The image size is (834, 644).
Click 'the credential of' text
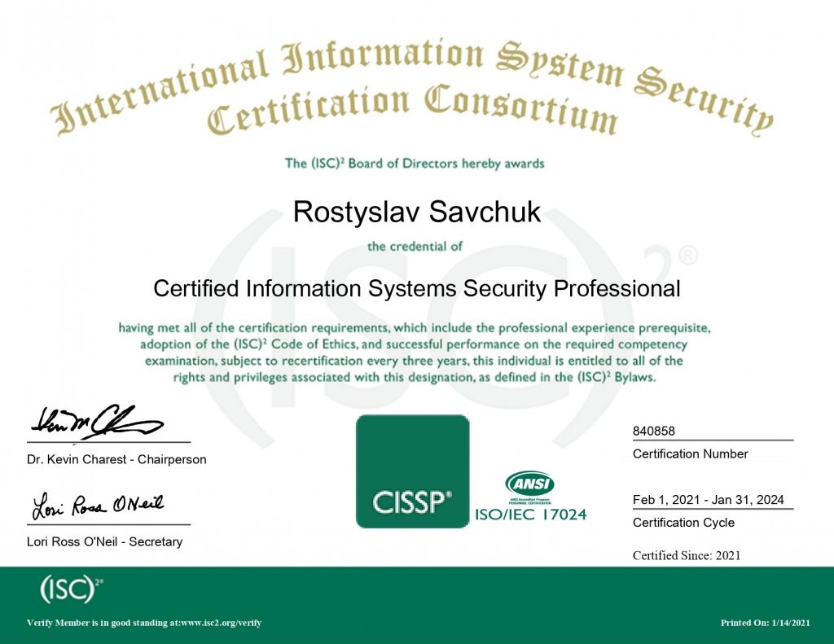click(415, 246)
